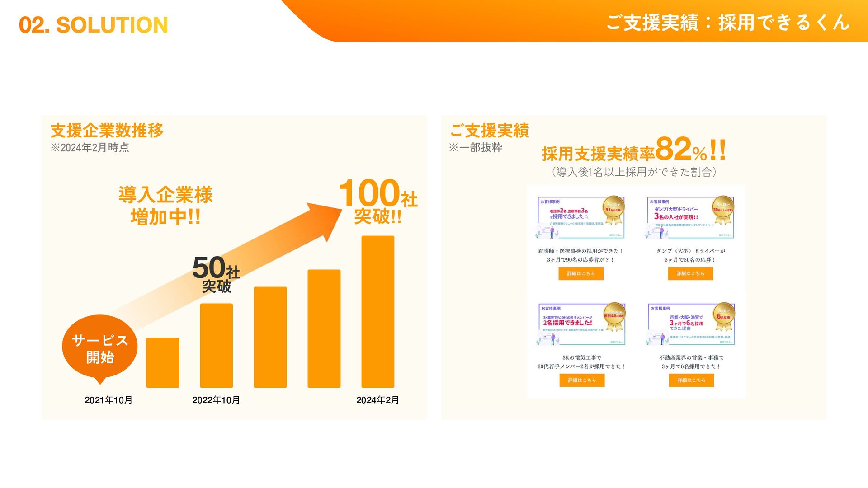The image size is (868, 488).
Task: Click 詳細はこちら under nurse hiring case
Action: tap(581, 273)
